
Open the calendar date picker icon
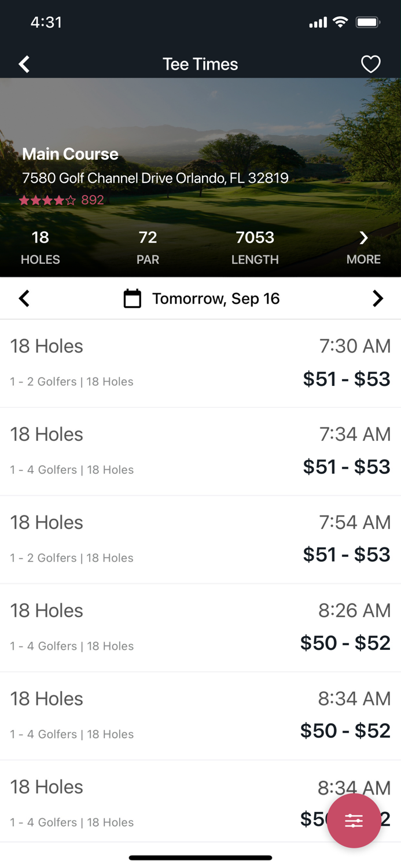pos(132,298)
